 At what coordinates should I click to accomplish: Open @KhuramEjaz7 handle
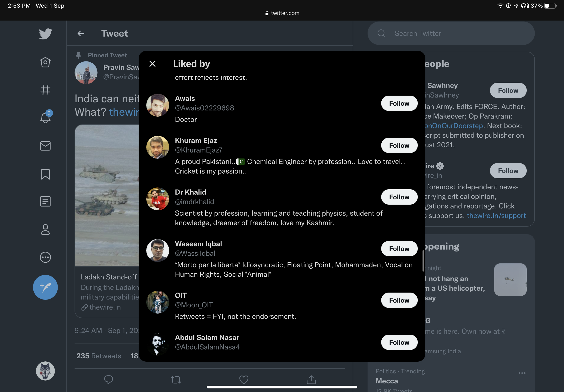click(198, 150)
